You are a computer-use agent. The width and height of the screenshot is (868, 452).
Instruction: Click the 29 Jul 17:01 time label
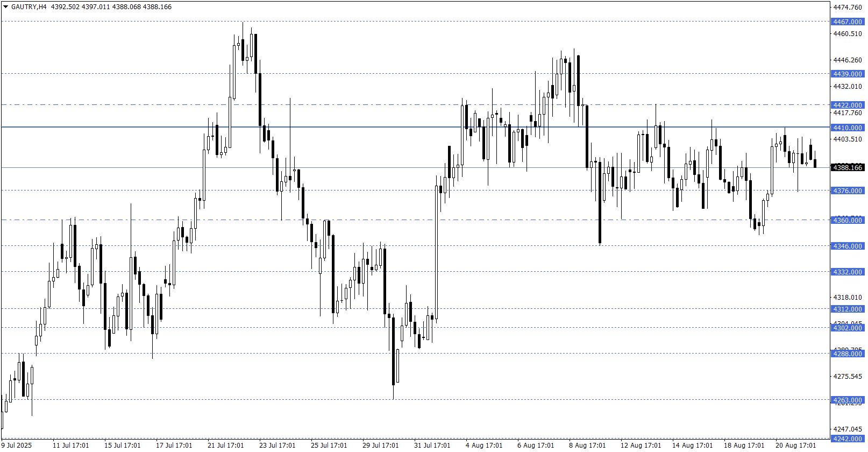(381, 446)
